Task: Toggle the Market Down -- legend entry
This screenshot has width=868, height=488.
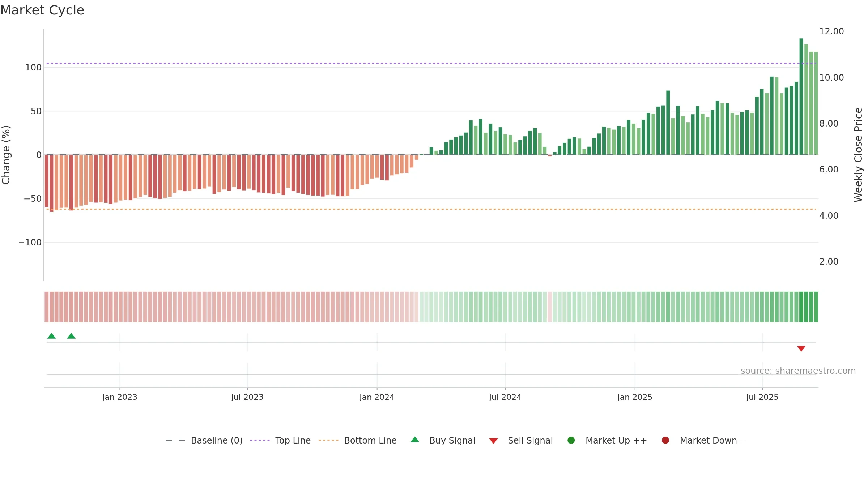Action: click(x=704, y=440)
